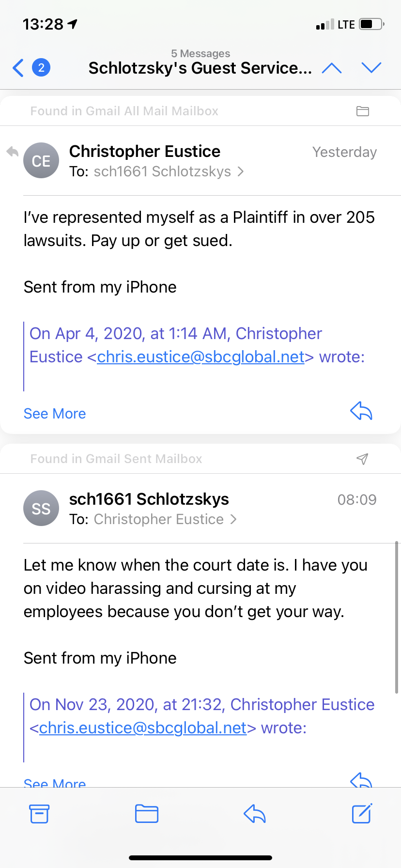401x868 pixels.
Task: Compose a new message with the pencil icon
Action: [362, 813]
